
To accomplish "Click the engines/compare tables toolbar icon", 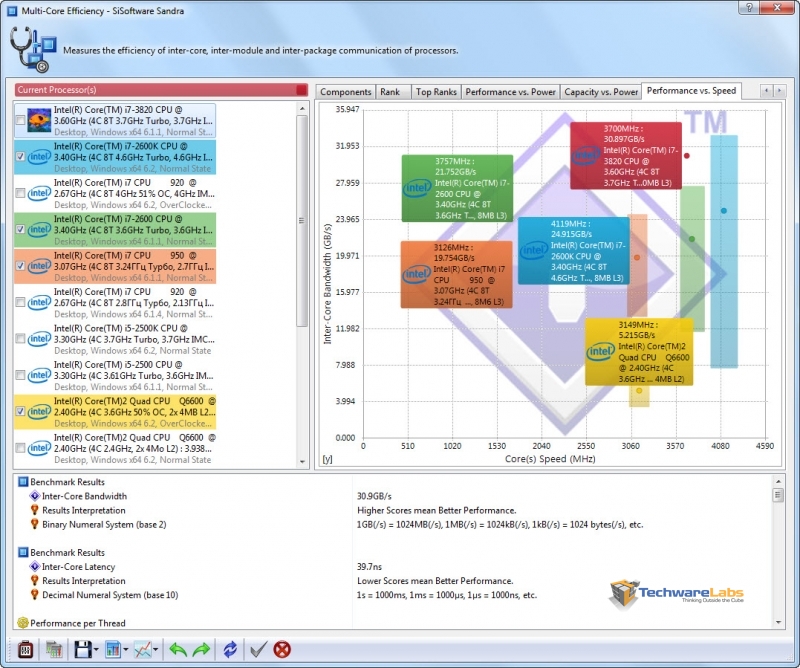I will [54, 649].
